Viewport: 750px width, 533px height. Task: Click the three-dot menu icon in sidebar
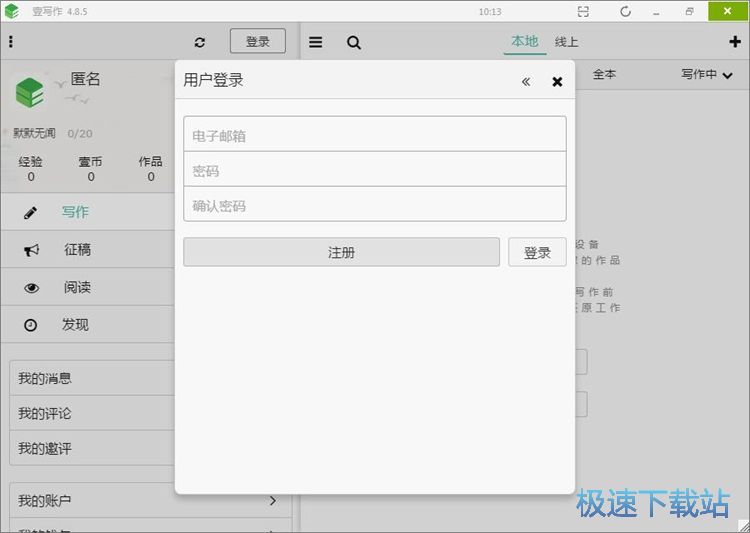11,42
